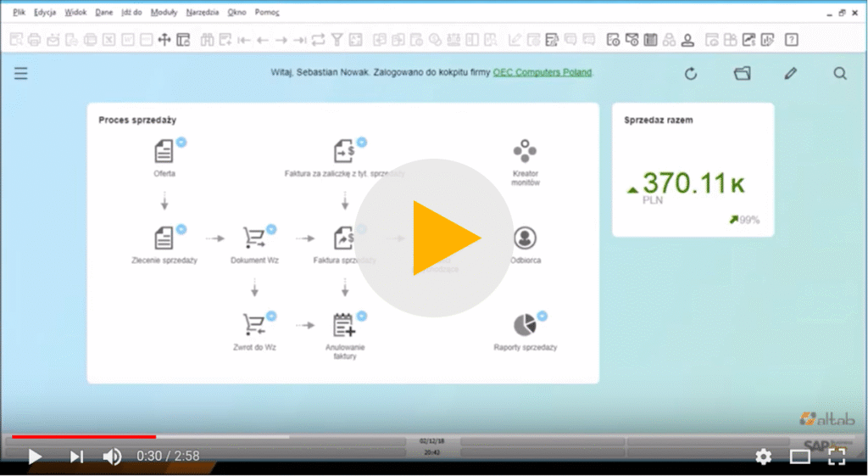Click the pencil edit cockpit icon
The height and width of the screenshot is (476, 868).
(x=791, y=73)
